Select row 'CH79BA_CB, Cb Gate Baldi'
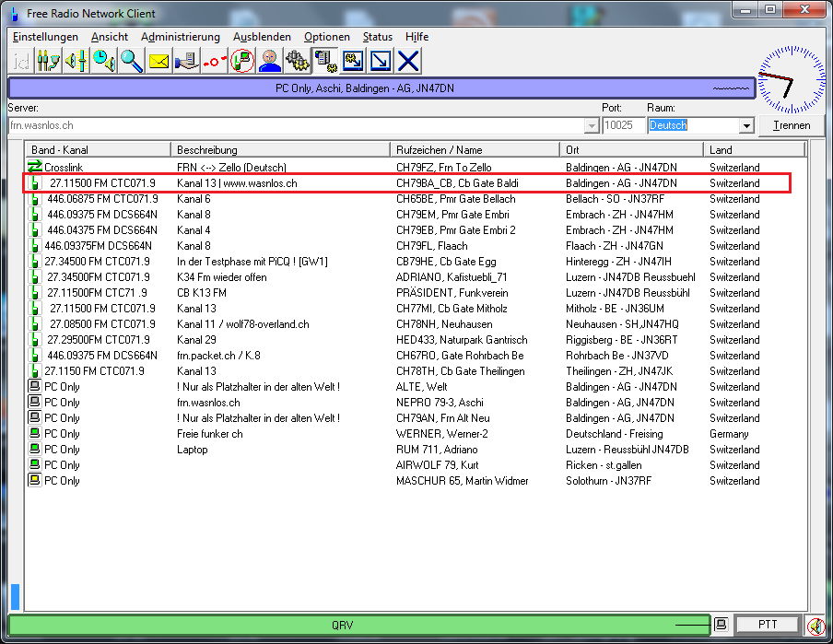The width and height of the screenshot is (833, 644). [407, 183]
